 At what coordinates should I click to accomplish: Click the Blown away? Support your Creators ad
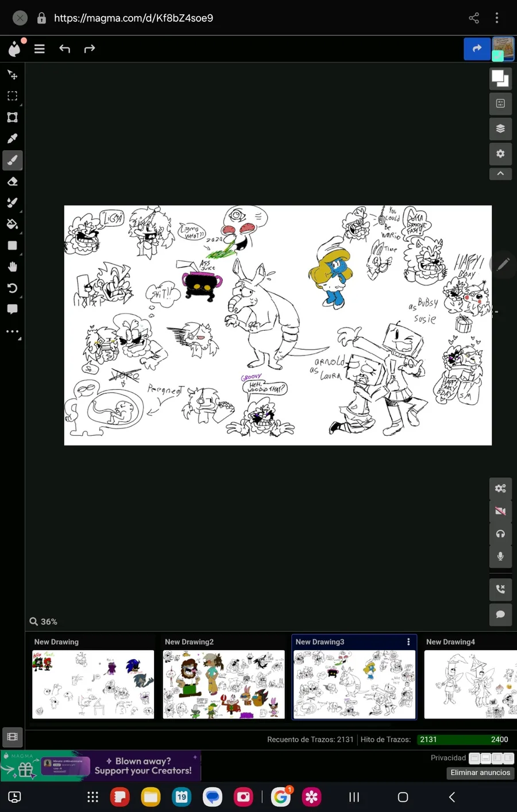[101, 766]
